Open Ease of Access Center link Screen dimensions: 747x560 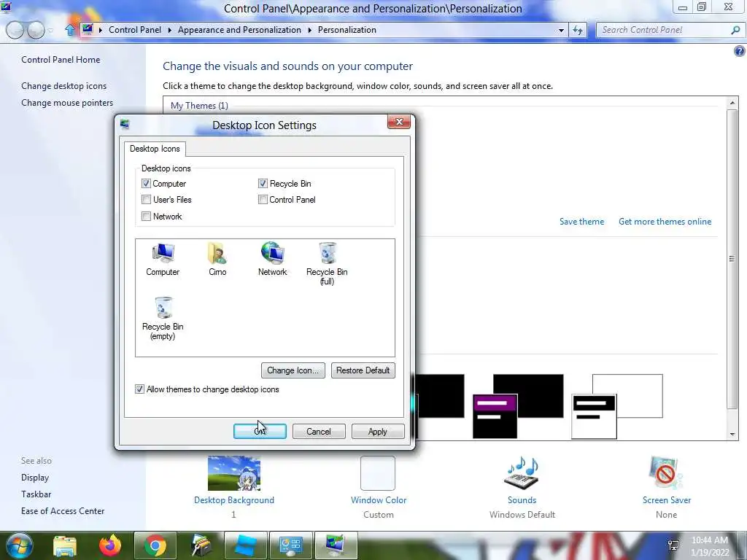63,511
